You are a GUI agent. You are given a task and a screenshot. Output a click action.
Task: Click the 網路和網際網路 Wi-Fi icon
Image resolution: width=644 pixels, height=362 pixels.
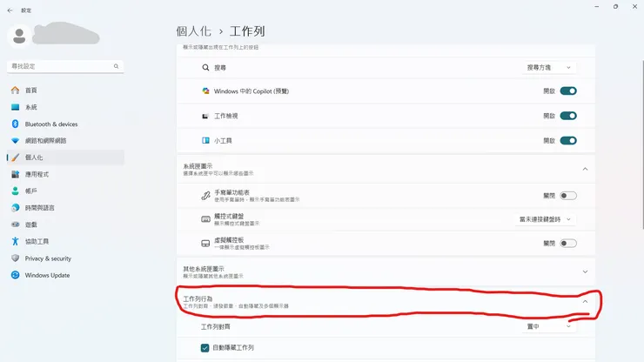[15, 140]
